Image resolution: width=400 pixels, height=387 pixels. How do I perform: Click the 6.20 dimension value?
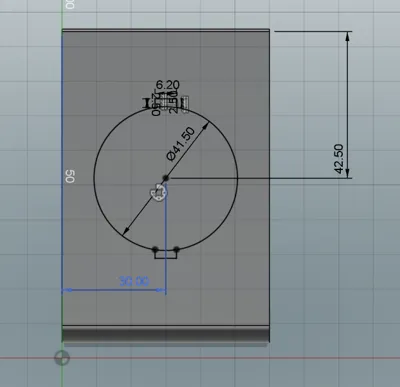[x=168, y=85]
